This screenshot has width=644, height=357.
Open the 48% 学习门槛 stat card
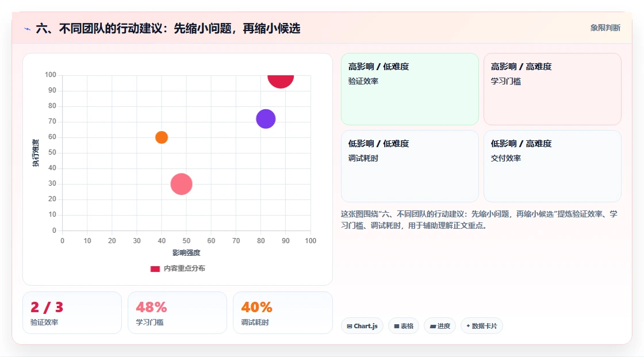click(177, 313)
